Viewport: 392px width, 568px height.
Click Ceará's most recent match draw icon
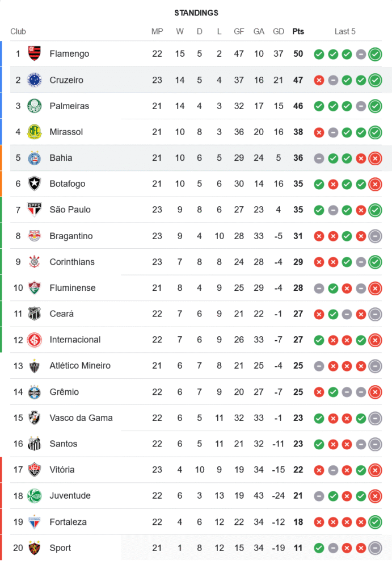[375, 314]
